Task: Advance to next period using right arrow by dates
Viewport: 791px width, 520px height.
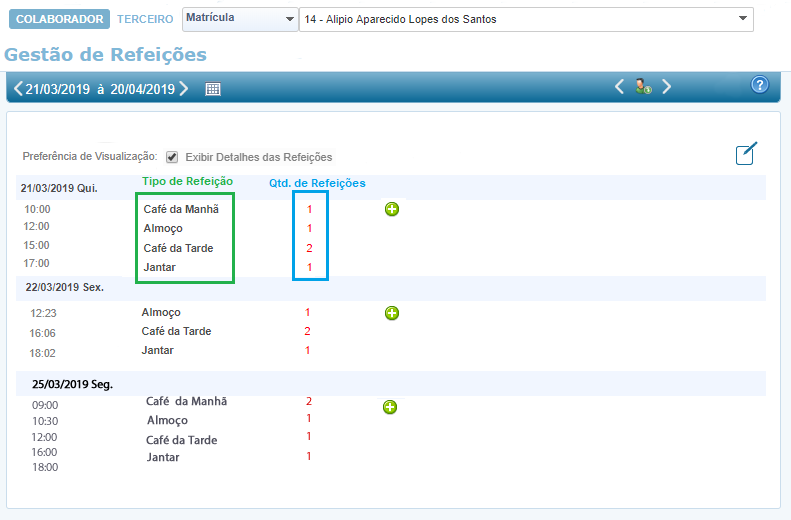Action: click(184, 89)
